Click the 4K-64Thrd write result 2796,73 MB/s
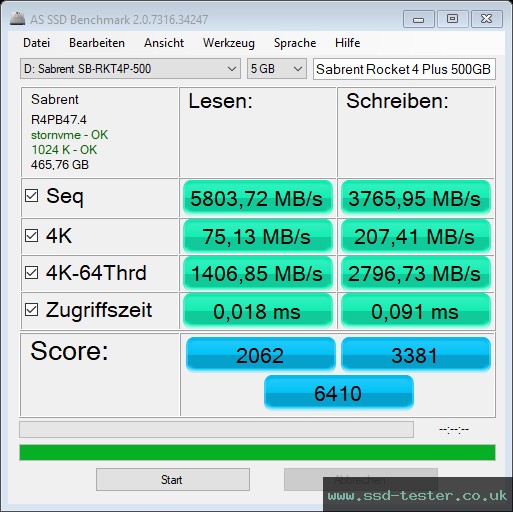Image resolution: width=513 pixels, height=512 pixels. point(416,273)
